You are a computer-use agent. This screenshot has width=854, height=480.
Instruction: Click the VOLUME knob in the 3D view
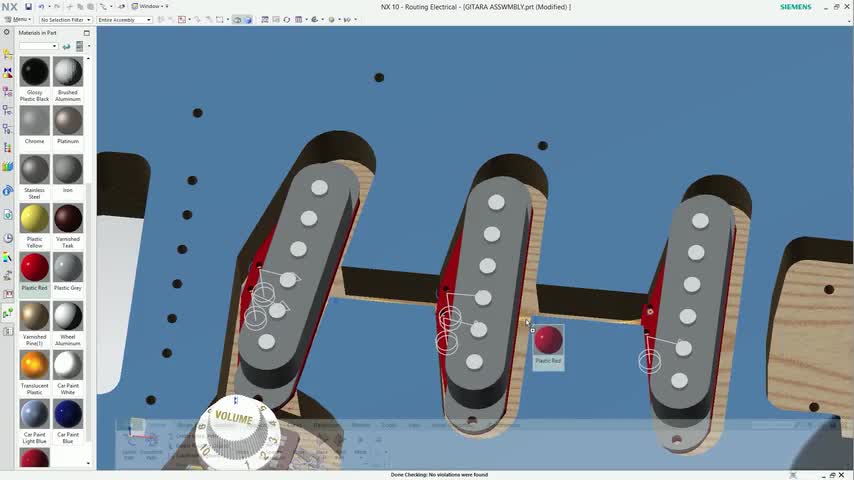coord(238,432)
